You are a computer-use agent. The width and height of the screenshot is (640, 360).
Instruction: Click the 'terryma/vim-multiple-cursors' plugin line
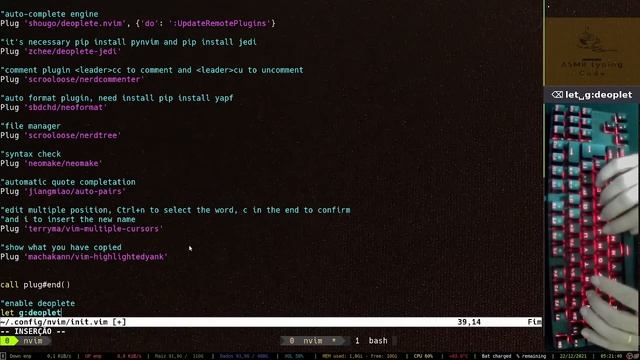pyautogui.click(x=82, y=229)
